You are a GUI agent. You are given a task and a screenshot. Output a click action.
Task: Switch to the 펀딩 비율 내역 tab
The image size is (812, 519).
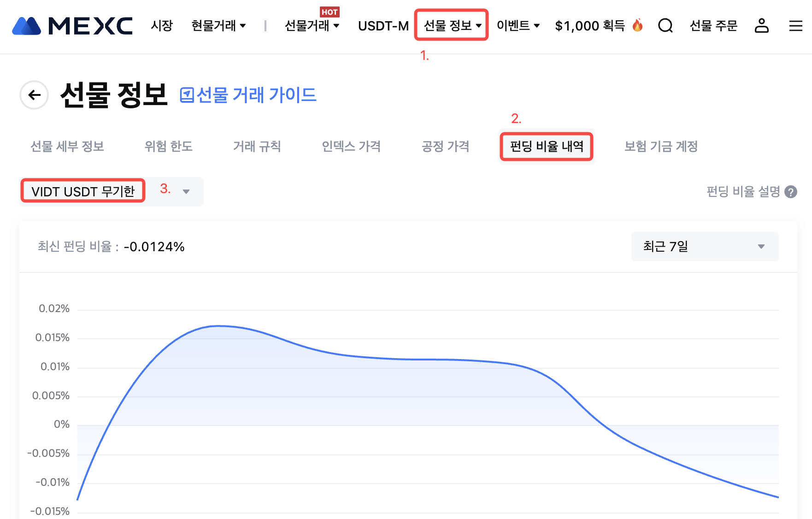547,147
